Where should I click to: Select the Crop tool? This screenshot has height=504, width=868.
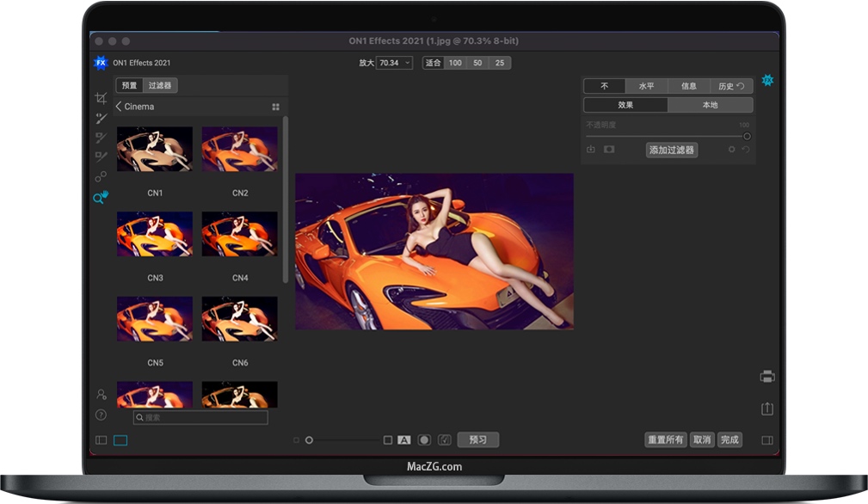coord(101,99)
